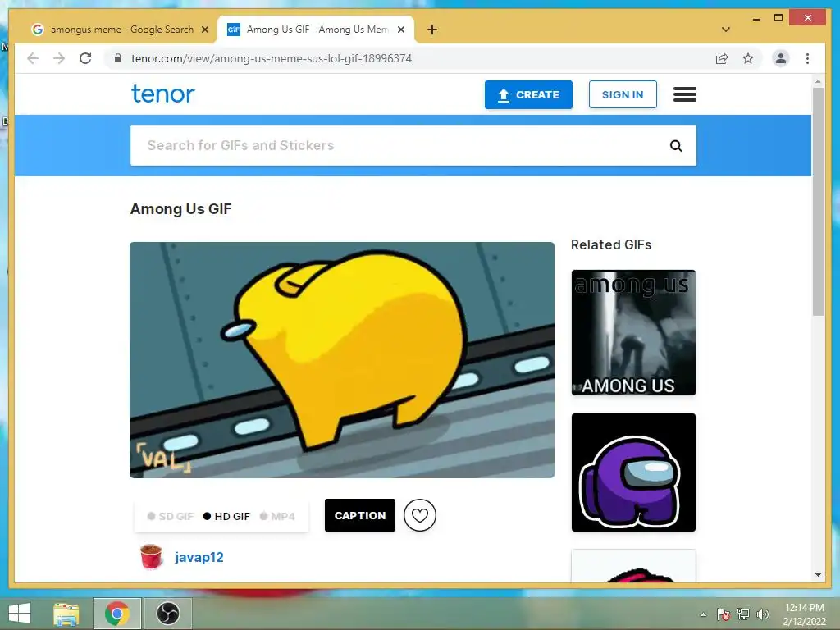Switch to the amongus meme Google Search tab
This screenshot has height=630, width=840.
[121, 30]
